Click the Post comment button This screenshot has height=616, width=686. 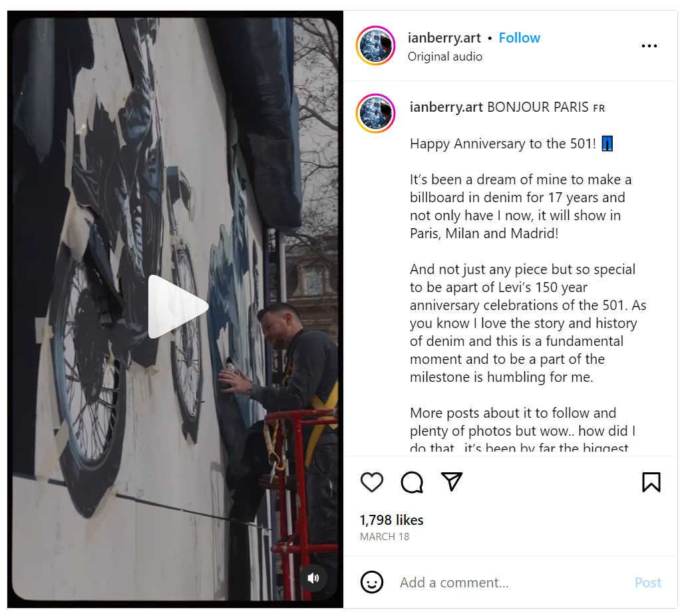click(648, 583)
